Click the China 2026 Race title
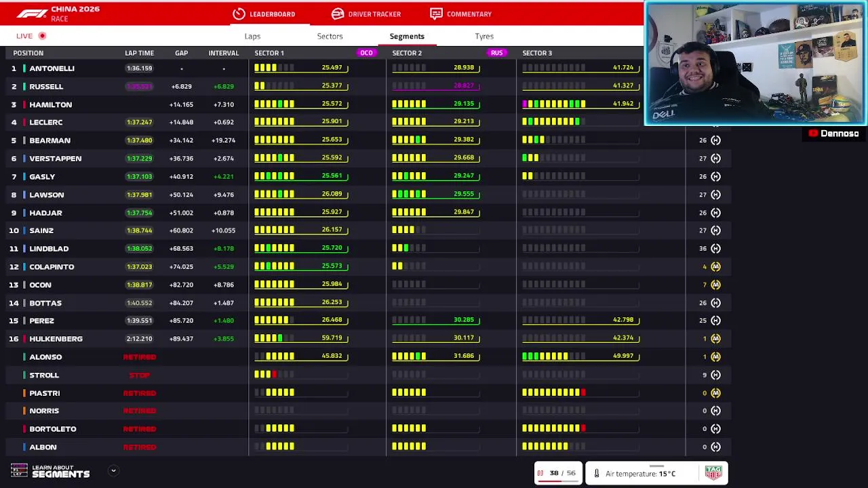The height and width of the screenshot is (488, 868). coord(75,14)
